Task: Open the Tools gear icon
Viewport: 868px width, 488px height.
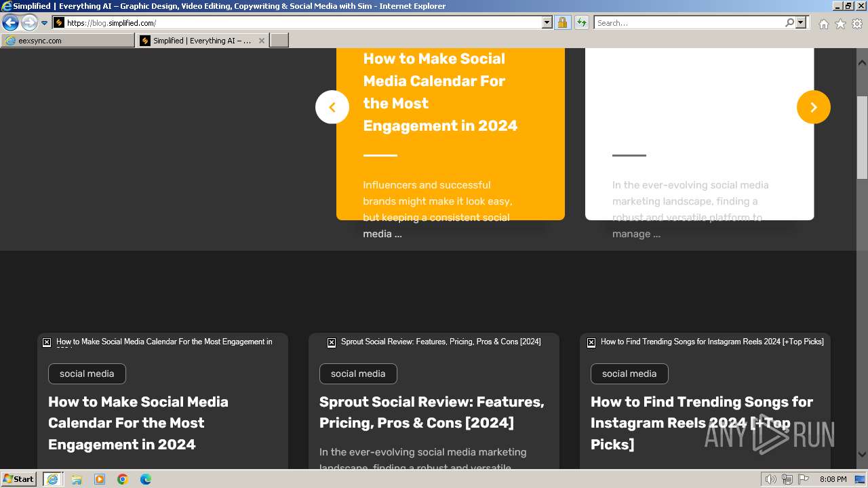Action: tap(857, 24)
